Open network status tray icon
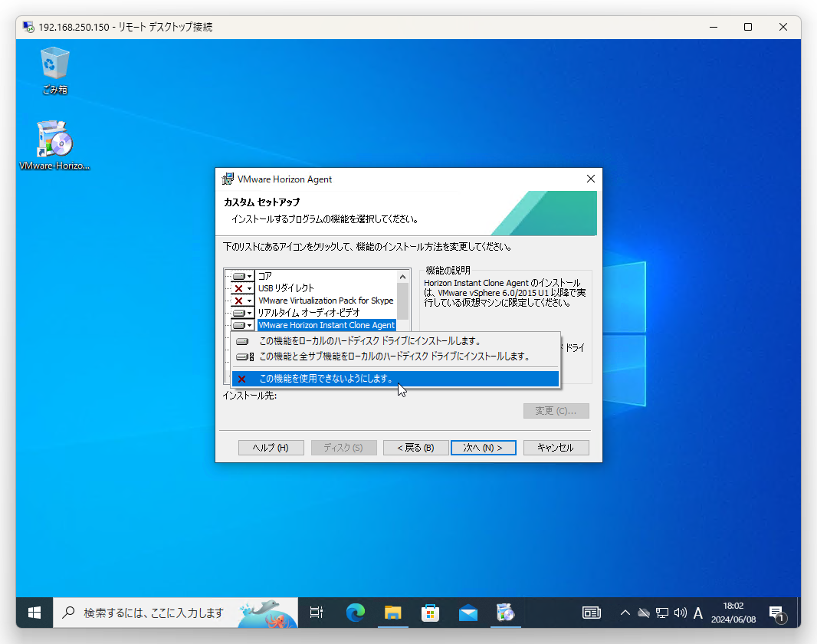817x644 pixels. 661,613
